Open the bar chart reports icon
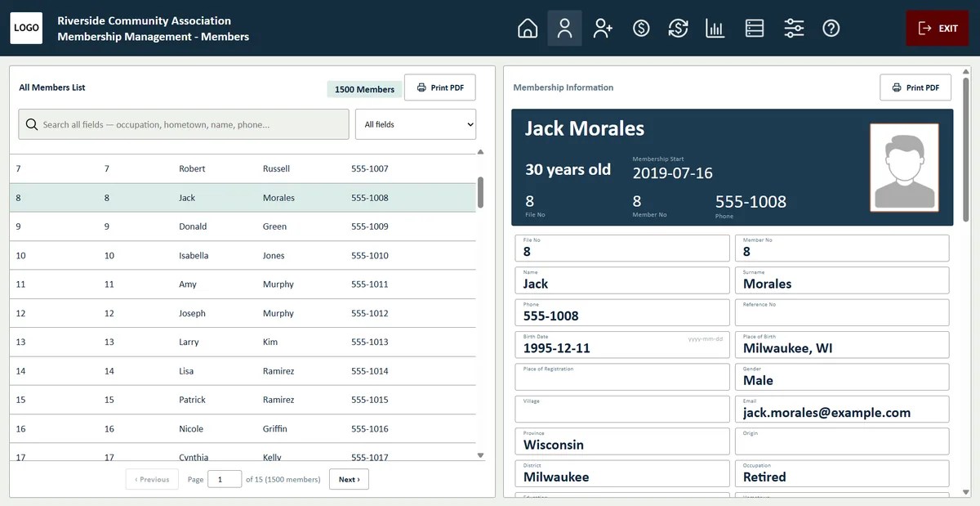Viewport: 980px width, 506px height. pyautogui.click(x=715, y=29)
